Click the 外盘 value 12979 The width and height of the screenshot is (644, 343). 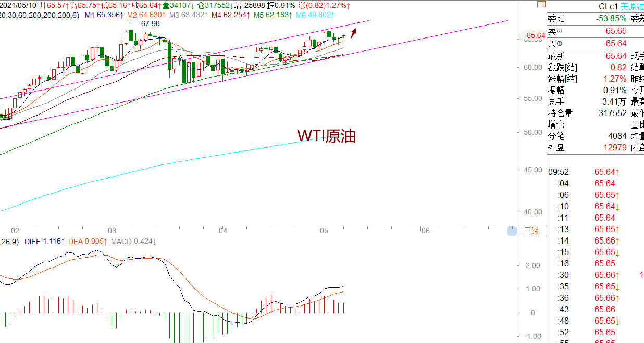(x=615, y=148)
